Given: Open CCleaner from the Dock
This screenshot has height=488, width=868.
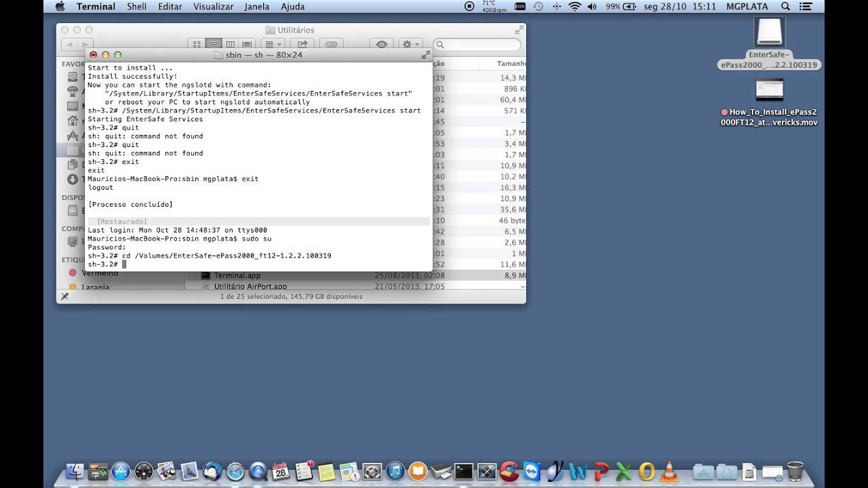Looking at the screenshot, I should click(x=509, y=471).
